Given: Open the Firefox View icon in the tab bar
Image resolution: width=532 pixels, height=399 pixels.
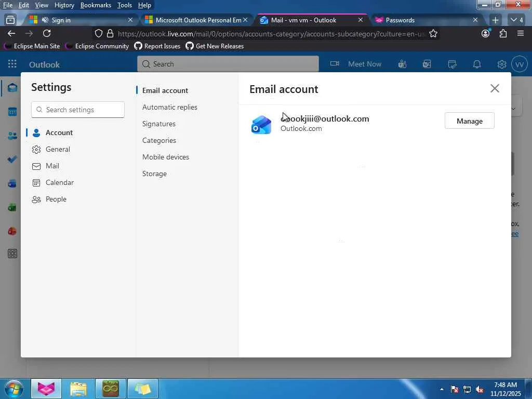Looking at the screenshot, I should click(10, 20).
